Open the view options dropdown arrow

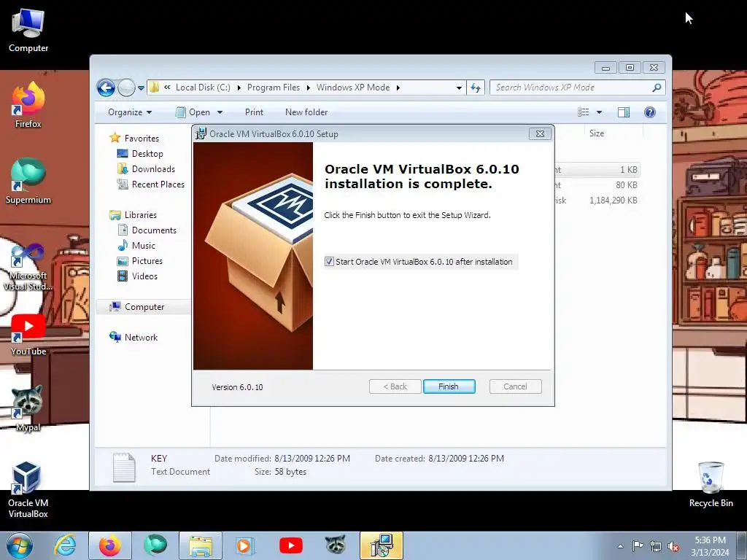[x=600, y=112]
